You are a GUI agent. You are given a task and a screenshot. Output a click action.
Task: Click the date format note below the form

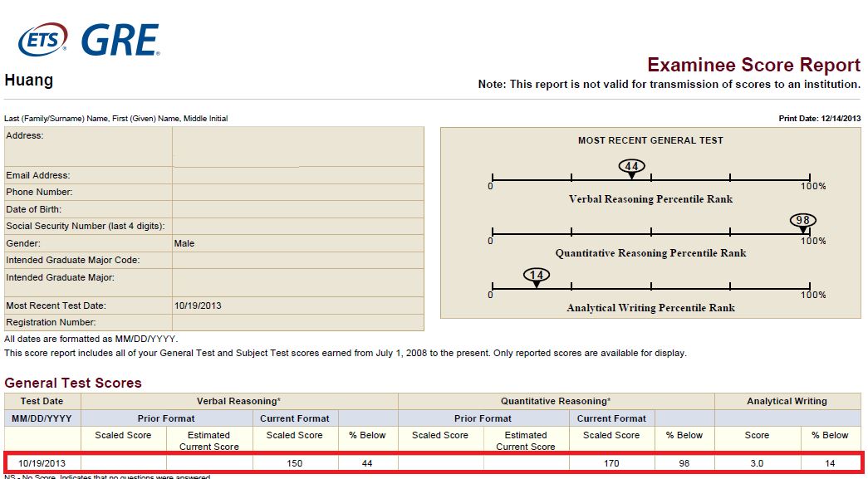click(91, 339)
